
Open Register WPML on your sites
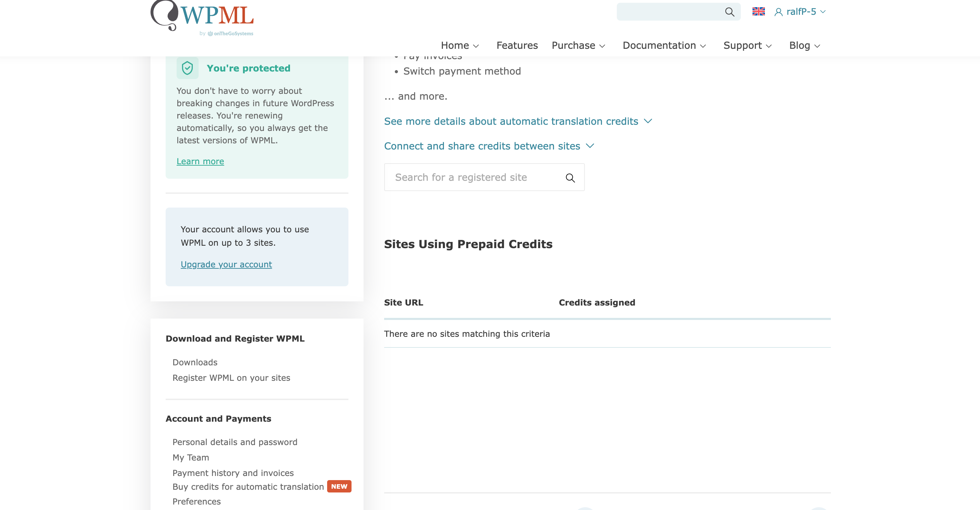tap(231, 378)
